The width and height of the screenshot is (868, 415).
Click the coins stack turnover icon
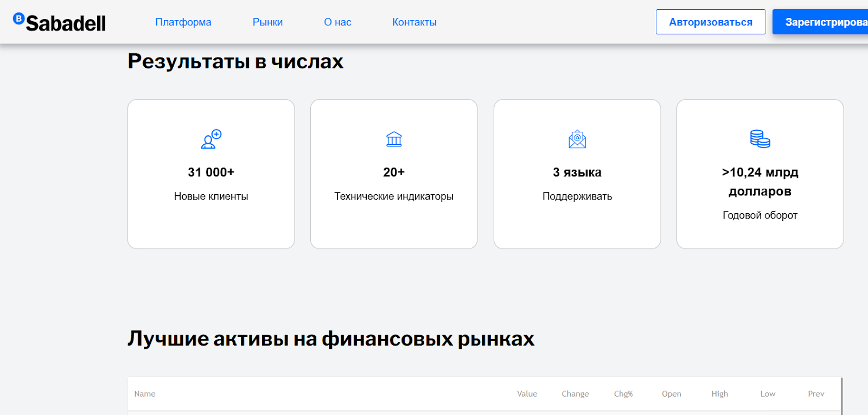760,139
